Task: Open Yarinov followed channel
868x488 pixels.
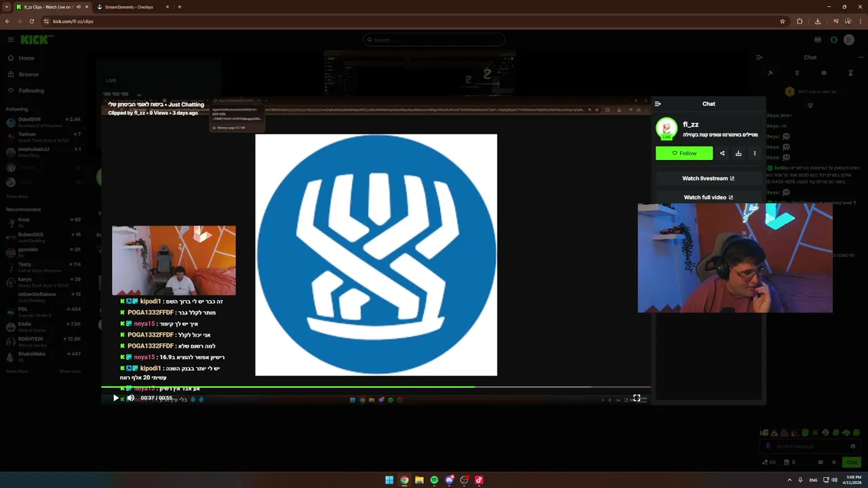Action: click(43, 137)
